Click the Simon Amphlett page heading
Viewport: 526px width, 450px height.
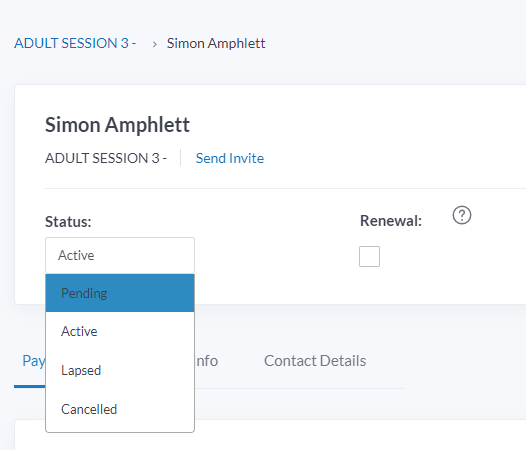point(117,125)
